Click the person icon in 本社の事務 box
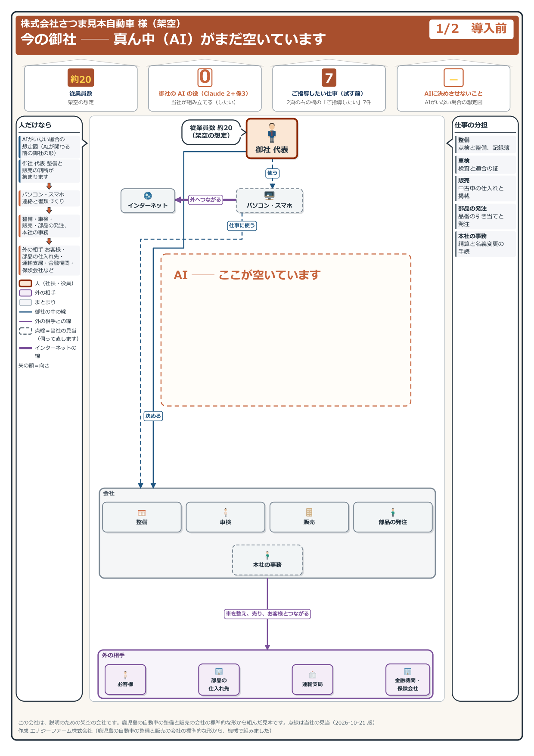The width and height of the screenshot is (534, 756). coord(267,555)
